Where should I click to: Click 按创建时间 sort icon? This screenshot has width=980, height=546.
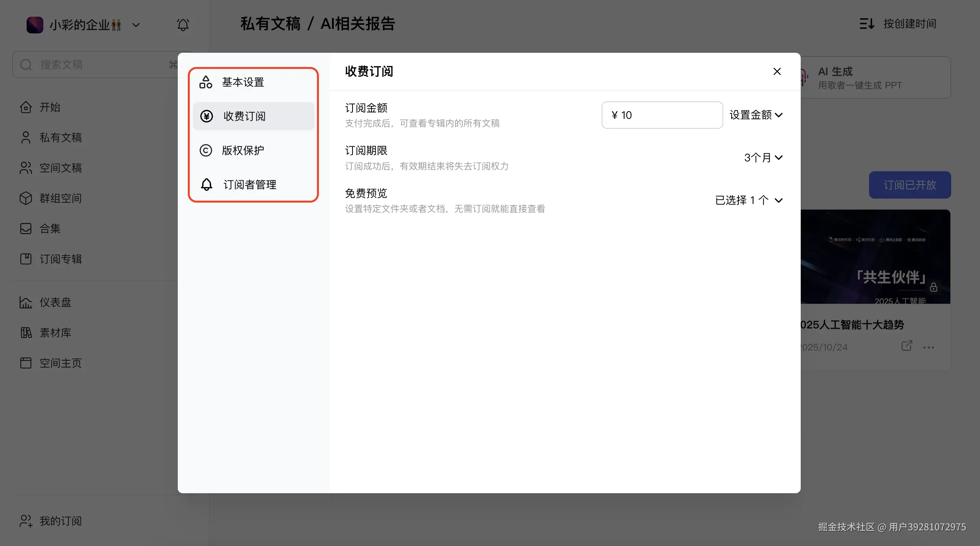[x=867, y=24]
